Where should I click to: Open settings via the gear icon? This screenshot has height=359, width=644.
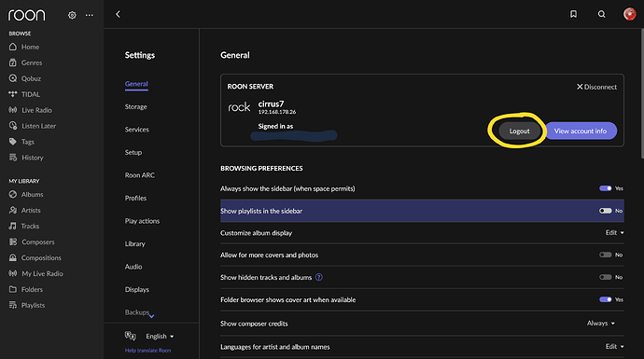tap(72, 15)
